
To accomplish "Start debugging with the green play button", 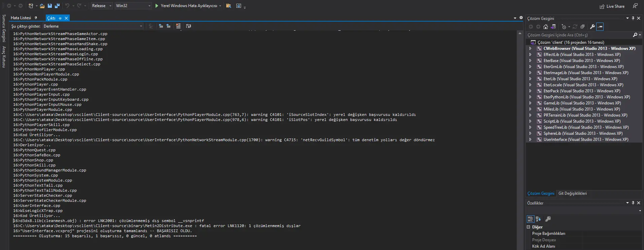I will pyautogui.click(x=157, y=6).
